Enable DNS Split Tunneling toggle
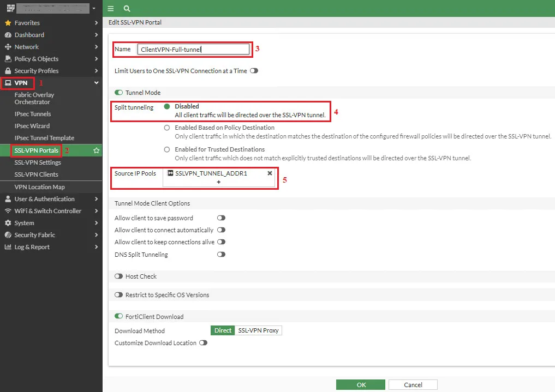The width and height of the screenshot is (555, 392). tap(221, 255)
